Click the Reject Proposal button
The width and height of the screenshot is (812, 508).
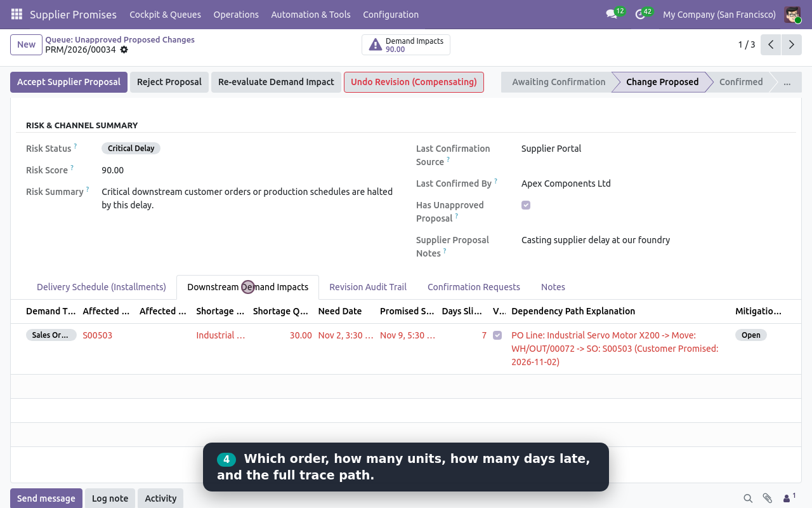[x=169, y=82]
